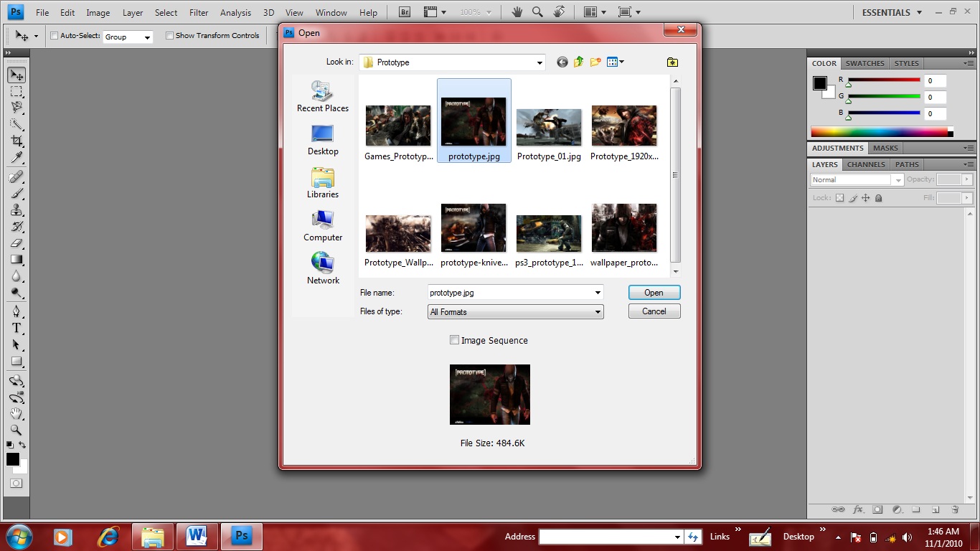Open the View Menu dropdown in dialog
The image size is (980, 551).
[x=616, y=62]
